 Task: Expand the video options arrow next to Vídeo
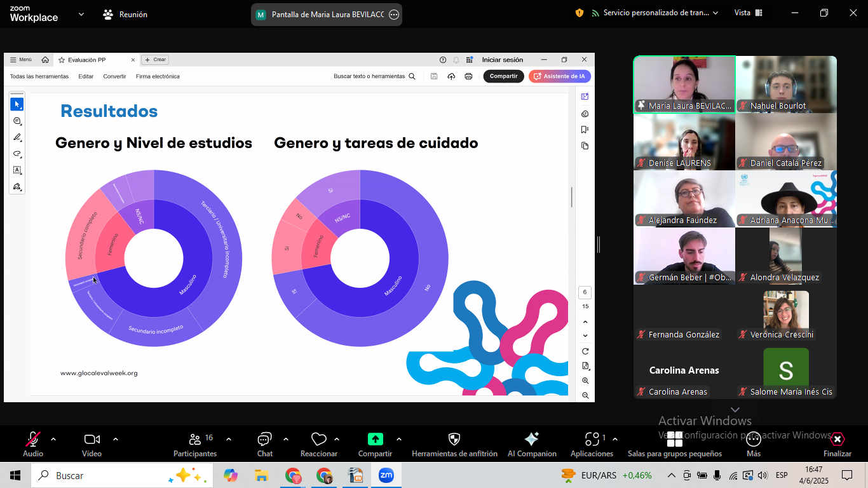[x=116, y=439]
